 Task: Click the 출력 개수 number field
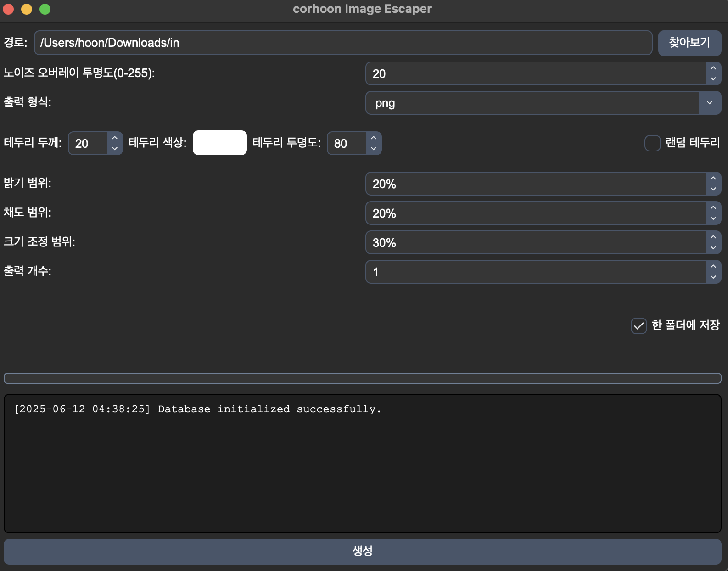535,272
